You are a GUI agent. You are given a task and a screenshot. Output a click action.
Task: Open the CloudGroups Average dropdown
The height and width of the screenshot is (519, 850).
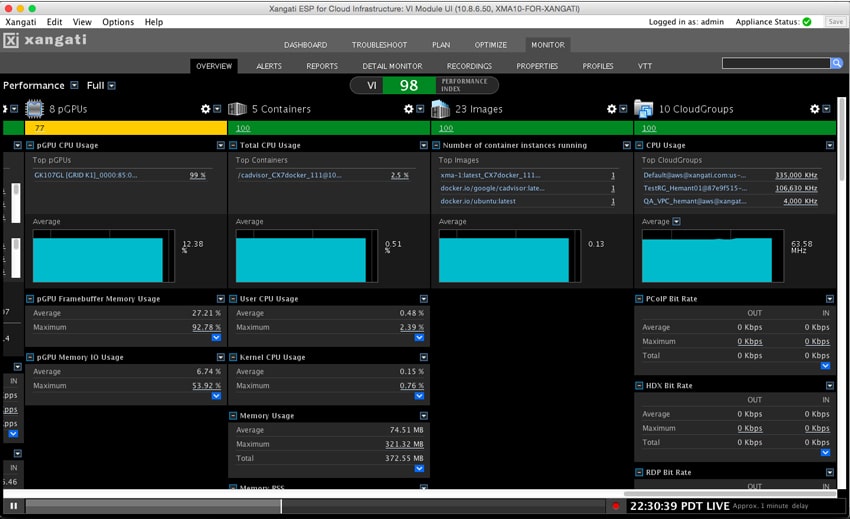click(677, 222)
